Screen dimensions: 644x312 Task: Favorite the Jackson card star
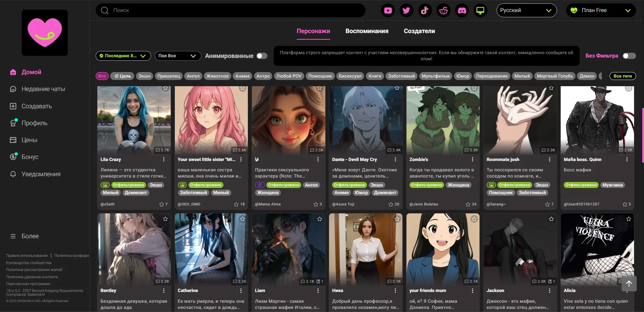[551, 219]
